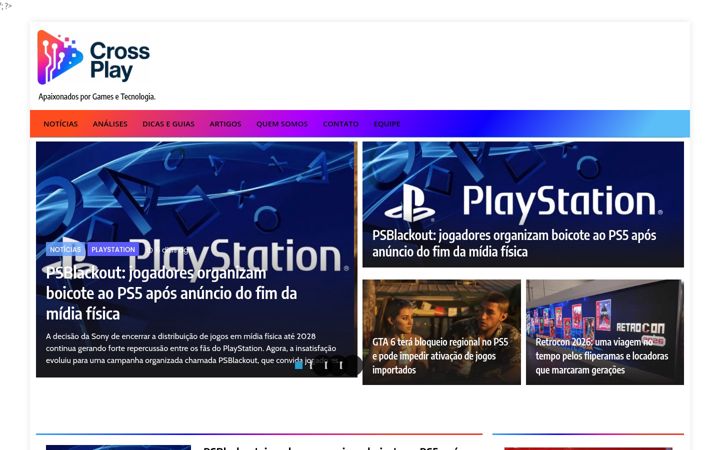
Task: Click the text 'Apaixonados por Games e Tecnologia.'
Action: coord(97,97)
